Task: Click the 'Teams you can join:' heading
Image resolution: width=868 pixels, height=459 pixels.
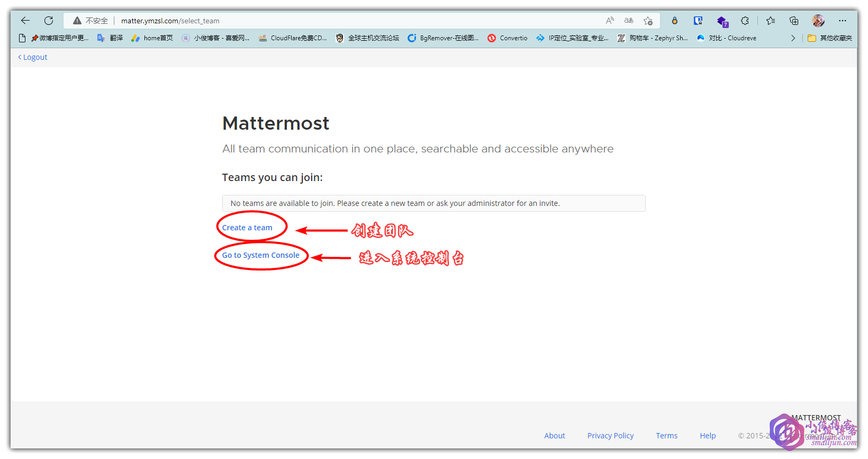Action: (x=272, y=177)
